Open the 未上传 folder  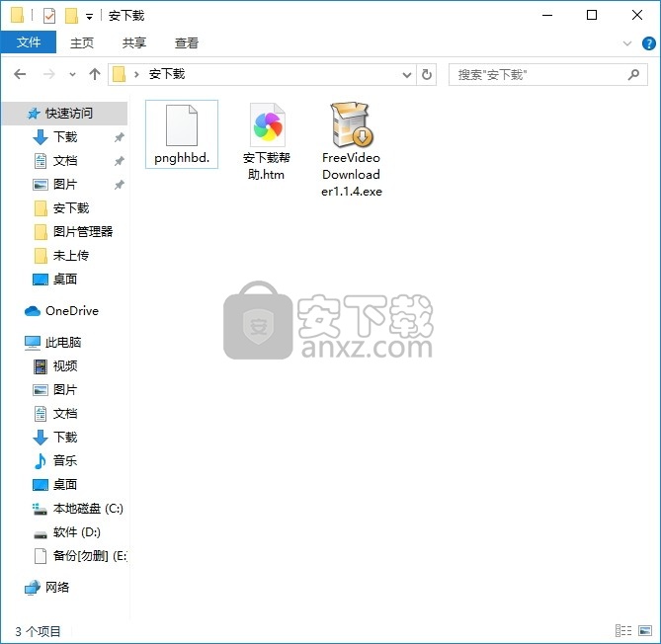pyautogui.click(x=71, y=255)
